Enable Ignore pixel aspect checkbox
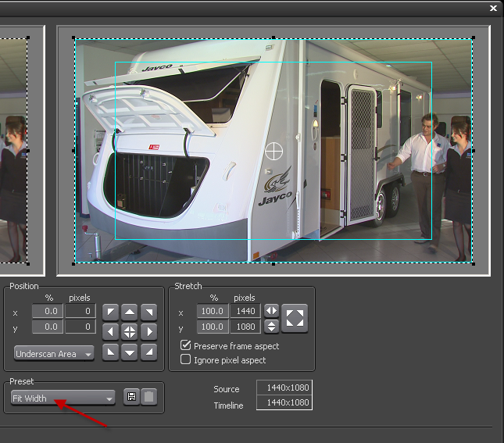Image resolution: width=504 pixels, height=443 pixels. pos(185,359)
